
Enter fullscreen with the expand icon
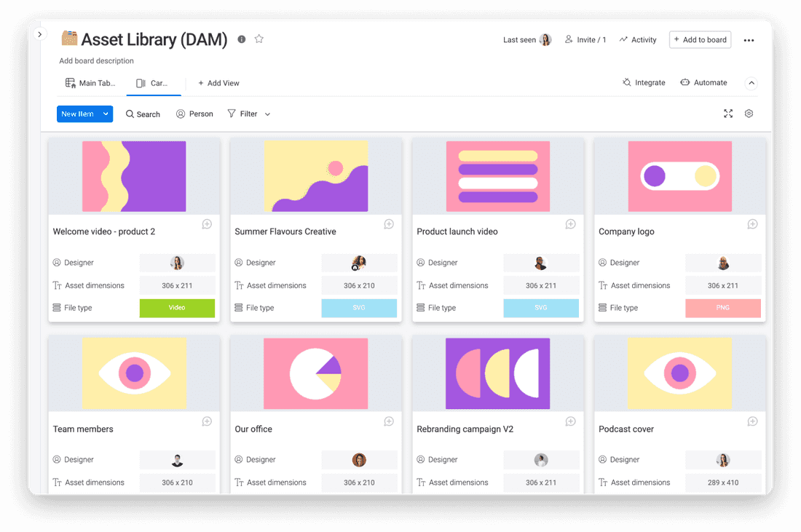(x=728, y=114)
